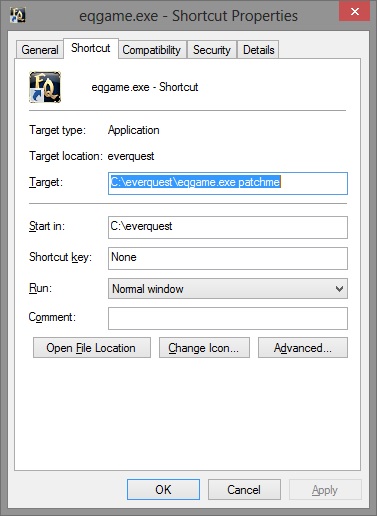Switch to the General tab
Viewport: 377px width, 516px height.
click(x=40, y=50)
